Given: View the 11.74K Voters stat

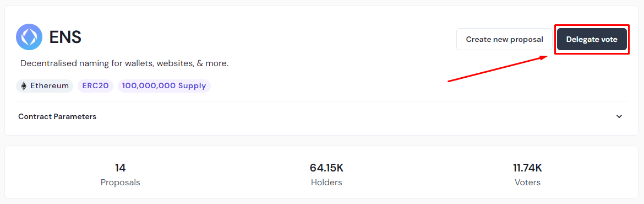Looking at the screenshot, I should pos(527,175).
